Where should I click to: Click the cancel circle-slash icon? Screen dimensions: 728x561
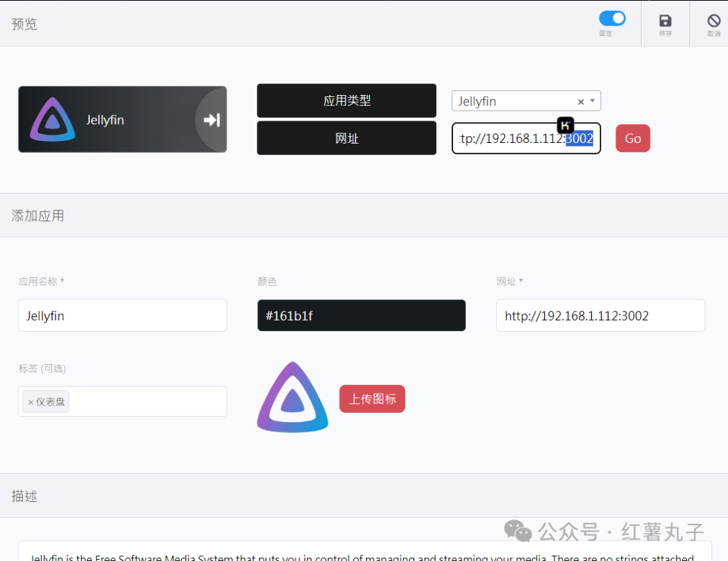point(714,21)
